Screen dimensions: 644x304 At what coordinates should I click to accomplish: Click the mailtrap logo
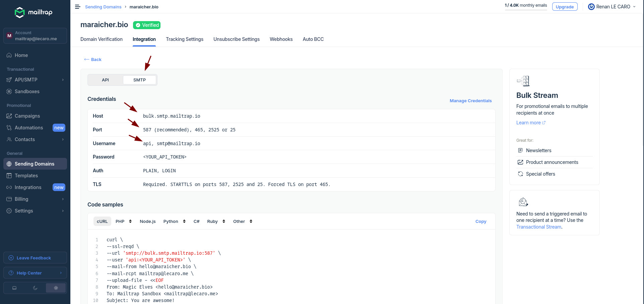click(34, 12)
